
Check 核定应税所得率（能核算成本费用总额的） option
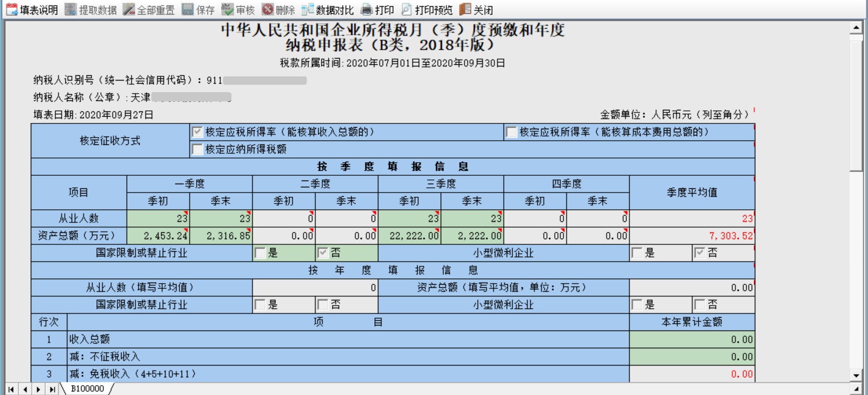[x=511, y=132]
